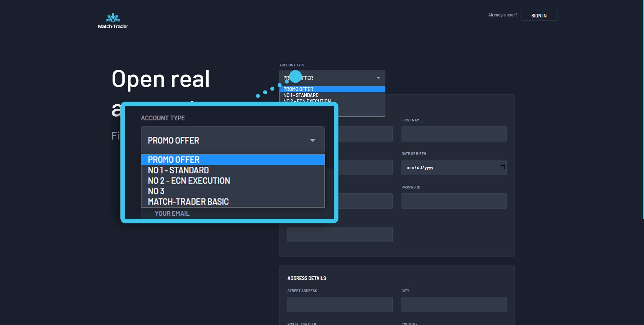This screenshot has height=325, width=644.
Task: Select highlighted PROMO OFFER in the small list
Action: coord(332,89)
